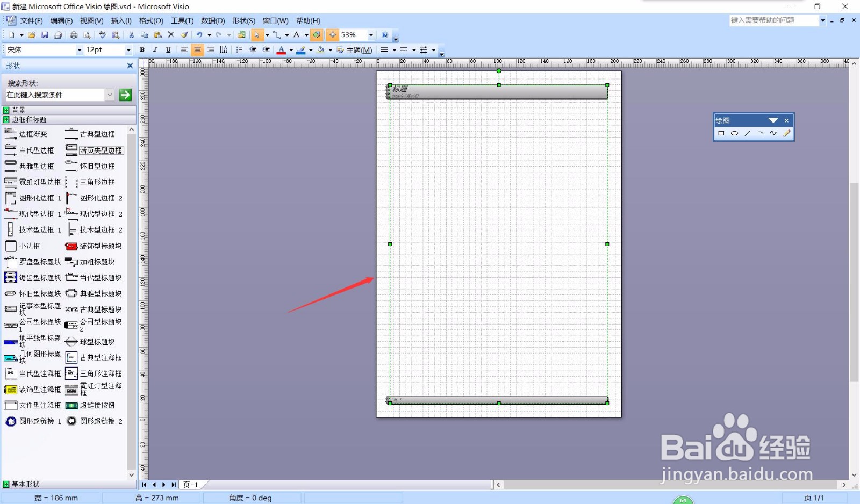Open the Drawing toolbar options arrow

click(x=773, y=120)
